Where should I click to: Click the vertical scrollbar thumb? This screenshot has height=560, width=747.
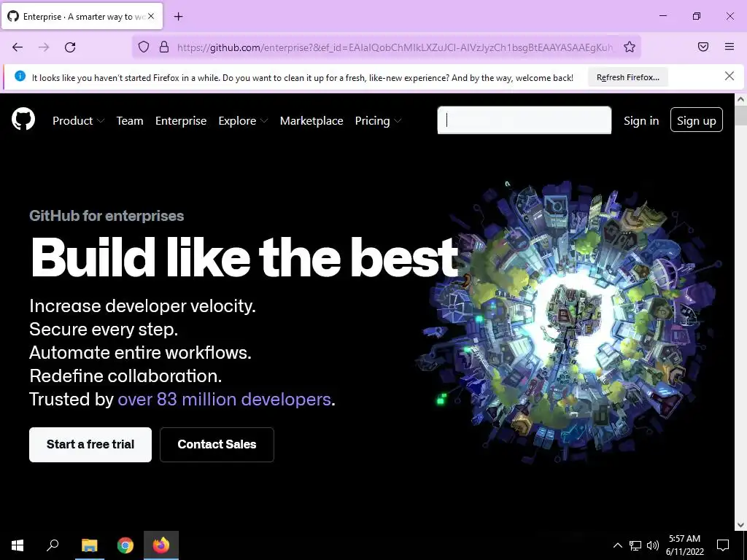coord(740,115)
